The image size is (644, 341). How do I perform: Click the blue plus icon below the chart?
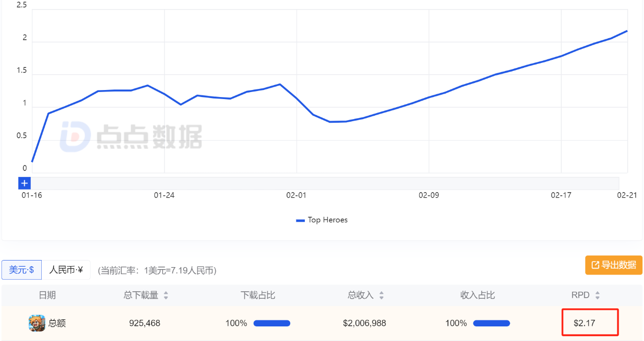point(24,183)
